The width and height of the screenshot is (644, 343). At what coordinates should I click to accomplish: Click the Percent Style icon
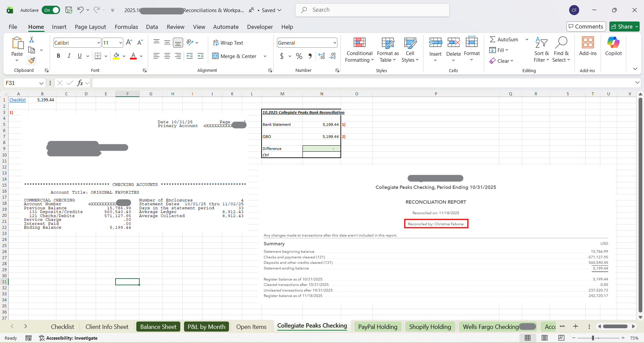[299, 56]
